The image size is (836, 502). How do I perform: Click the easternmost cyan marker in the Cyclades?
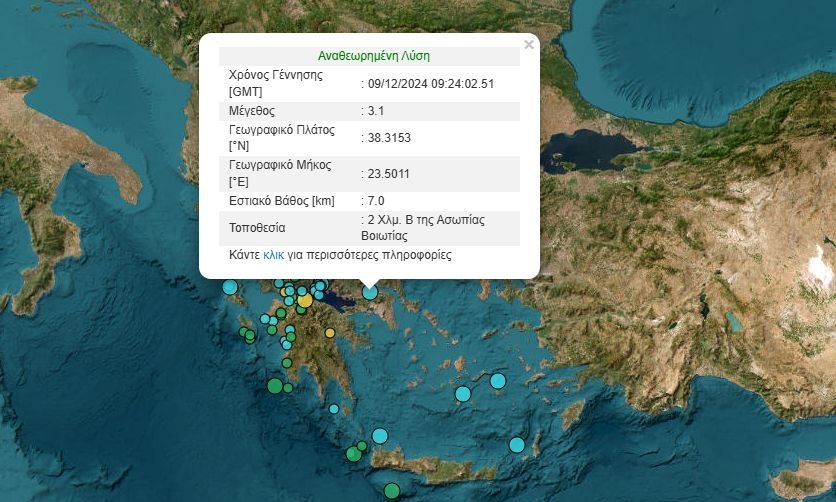(498, 380)
